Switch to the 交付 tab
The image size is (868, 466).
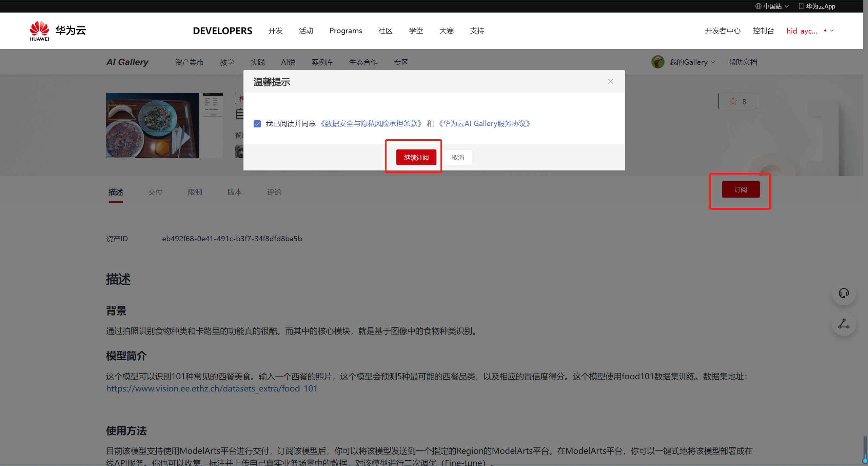(x=155, y=192)
